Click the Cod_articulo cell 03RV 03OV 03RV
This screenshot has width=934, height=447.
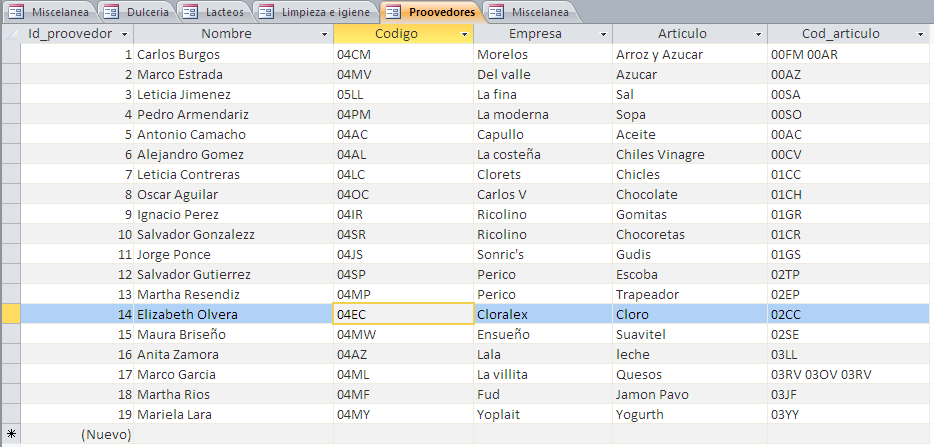tap(848, 374)
